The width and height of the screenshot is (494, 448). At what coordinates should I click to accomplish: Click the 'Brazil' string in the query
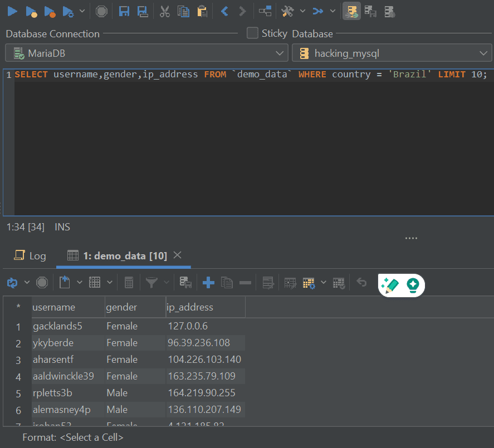[x=409, y=75]
